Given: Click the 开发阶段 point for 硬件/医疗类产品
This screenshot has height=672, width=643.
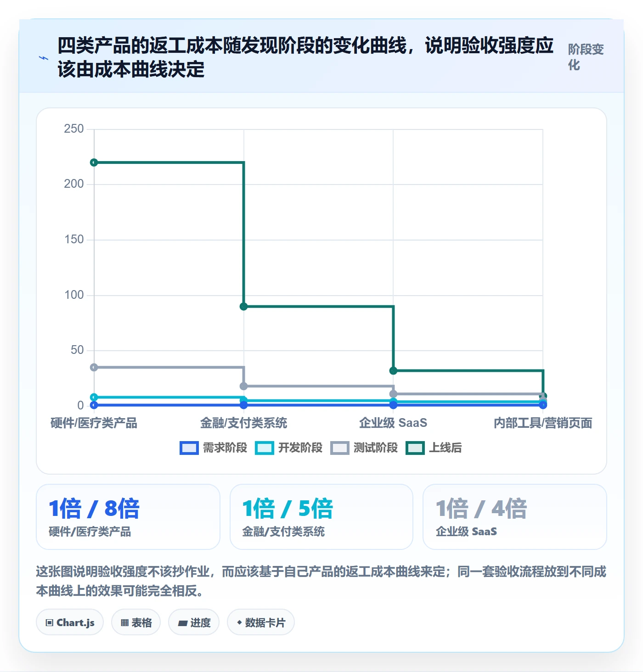Looking at the screenshot, I should click(x=94, y=398).
